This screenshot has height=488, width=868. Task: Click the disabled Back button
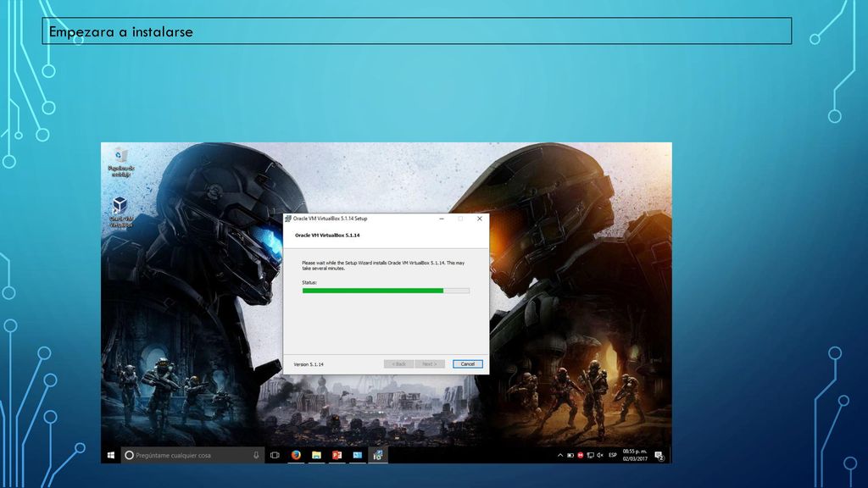tap(398, 364)
